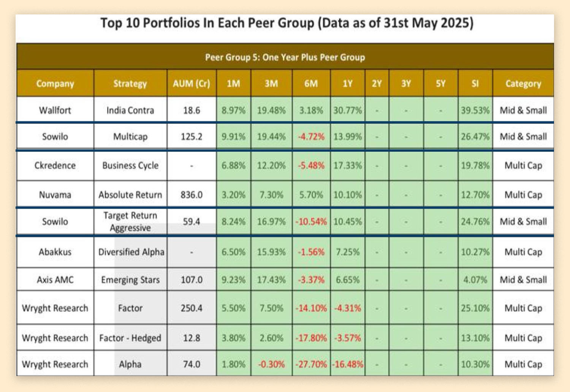
Task: Click the India Contra strategy cell
Action: (130, 110)
